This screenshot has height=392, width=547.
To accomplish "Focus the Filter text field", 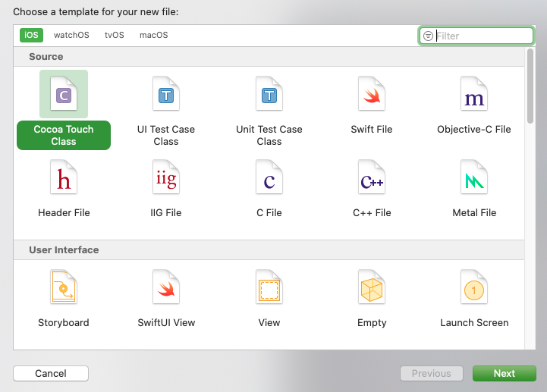I will (476, 36).
